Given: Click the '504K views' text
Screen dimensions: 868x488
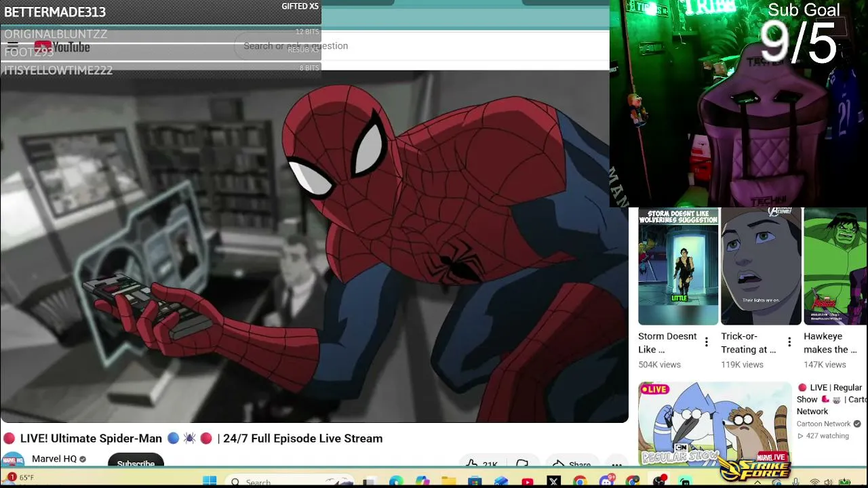Looking at the screenshot, I should (x=659, y=365).
